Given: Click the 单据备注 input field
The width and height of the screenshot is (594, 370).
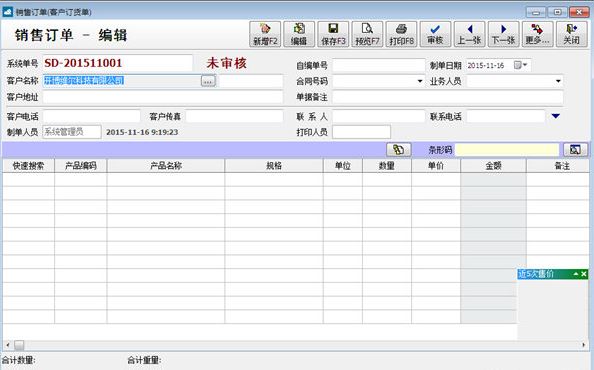Looking at the screenshot, I should pos(448,97).
